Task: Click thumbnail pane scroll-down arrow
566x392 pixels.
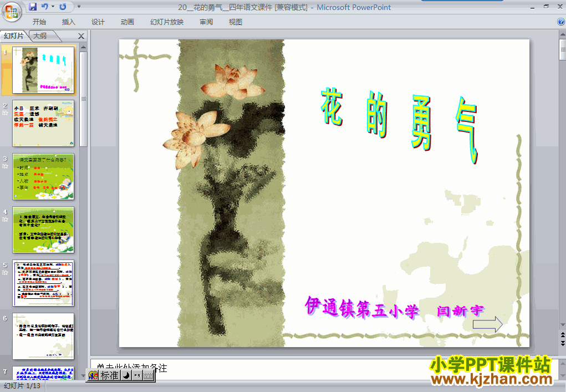Action: 83,376
